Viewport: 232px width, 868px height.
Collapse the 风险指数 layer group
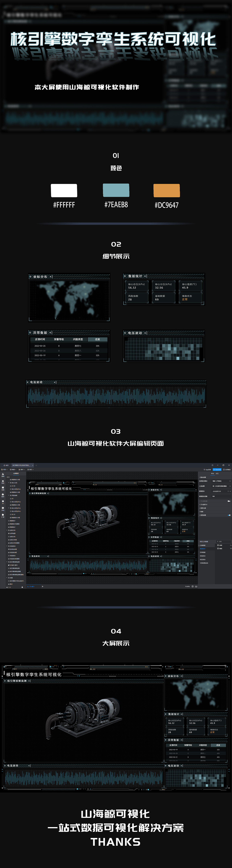pyautogui.click(x=9, y=495)
